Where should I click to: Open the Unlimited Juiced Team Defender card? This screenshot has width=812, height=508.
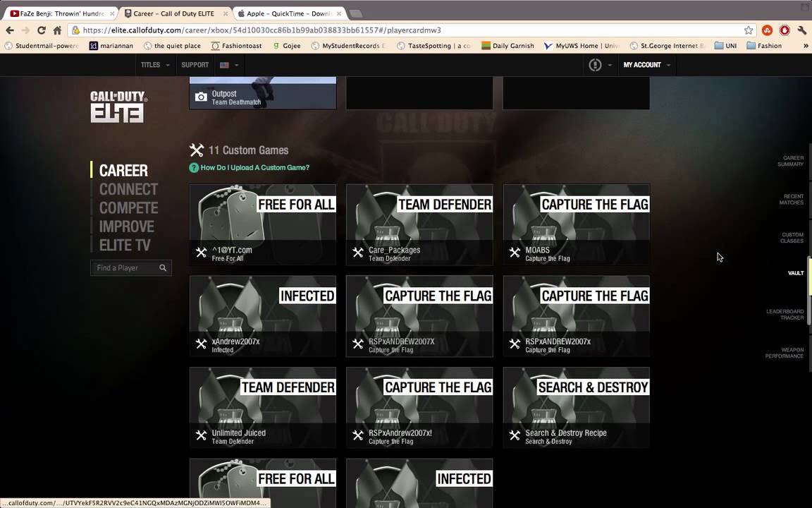coord(263,408)
